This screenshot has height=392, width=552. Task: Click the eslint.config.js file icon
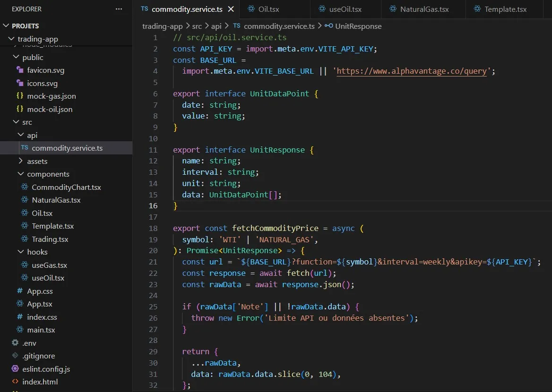tap(15, 369)
